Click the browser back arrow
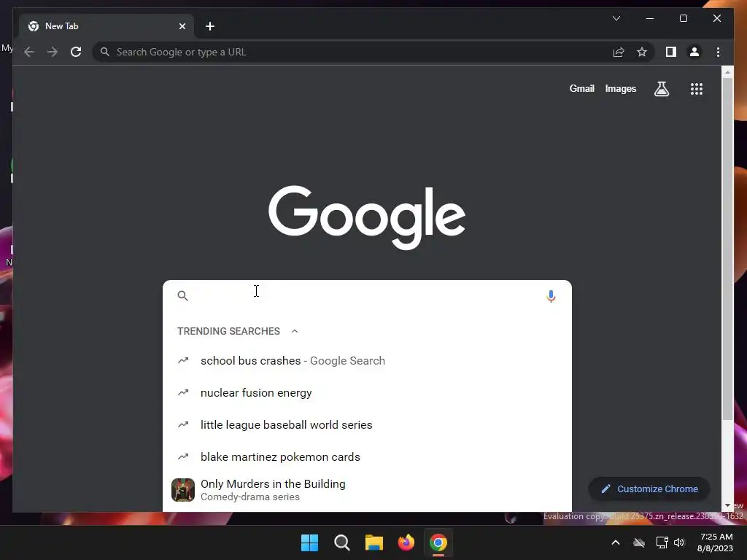The image size is (747, 560). pos(29,52)
